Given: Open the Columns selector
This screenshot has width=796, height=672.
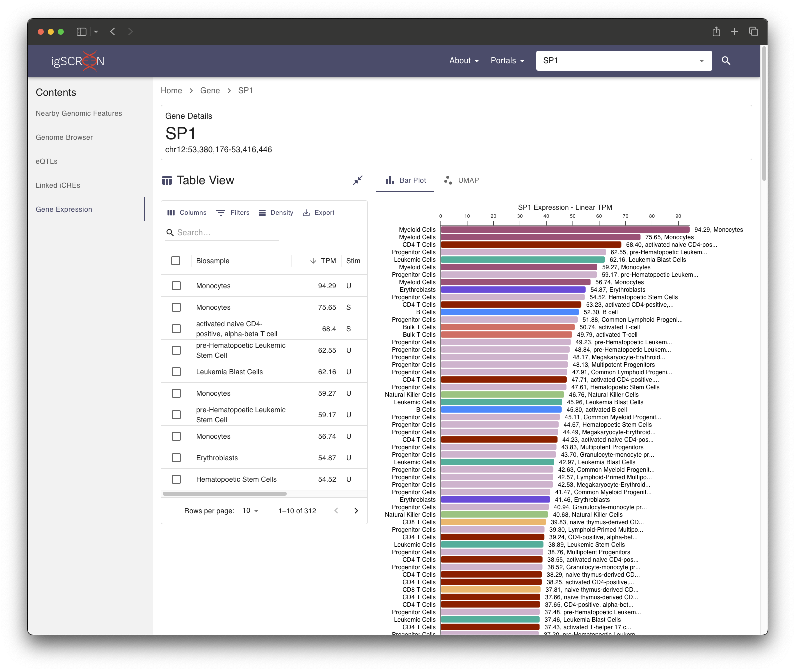Looking at the screenshot, I should coord(187,213).
